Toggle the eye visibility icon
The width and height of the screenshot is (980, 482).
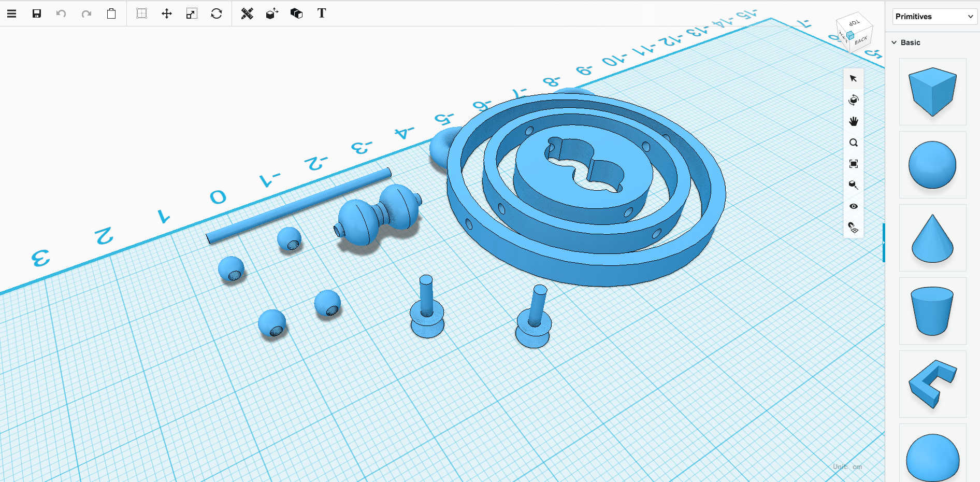point(853,206)
